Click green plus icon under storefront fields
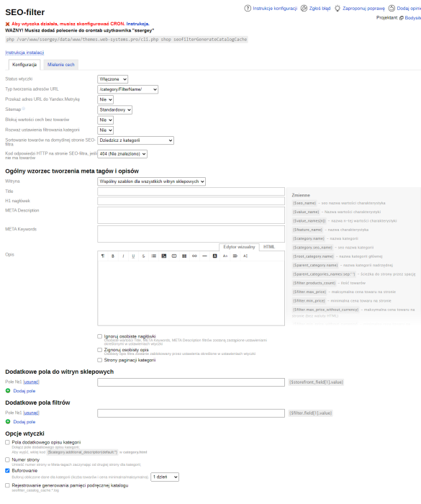The image size is (421, 504). pyautogui.click(x=8, y=390)
